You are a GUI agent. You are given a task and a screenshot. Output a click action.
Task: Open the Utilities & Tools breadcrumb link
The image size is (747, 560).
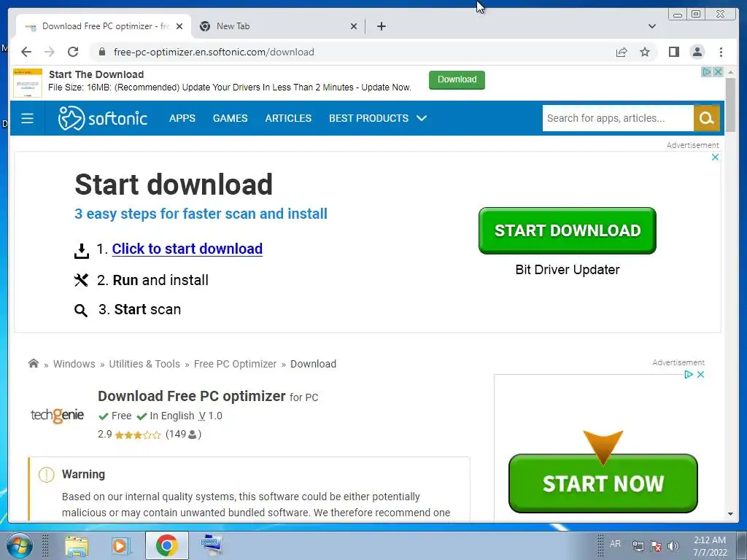pyautogui.click(x=144, y=364)
